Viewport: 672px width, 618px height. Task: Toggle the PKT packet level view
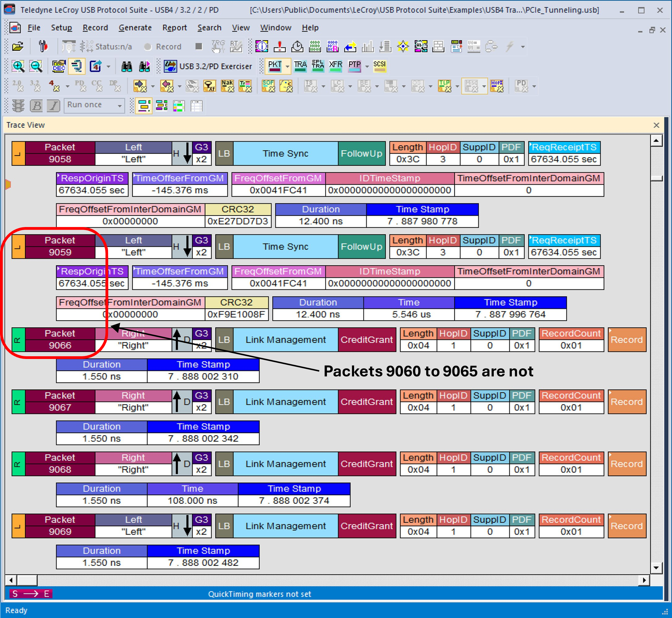(275, 66)
